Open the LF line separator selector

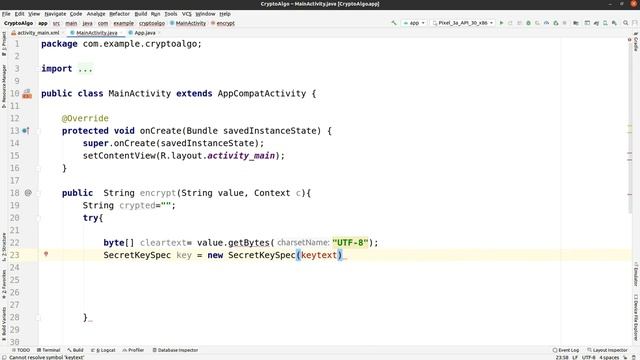(575, 357)
